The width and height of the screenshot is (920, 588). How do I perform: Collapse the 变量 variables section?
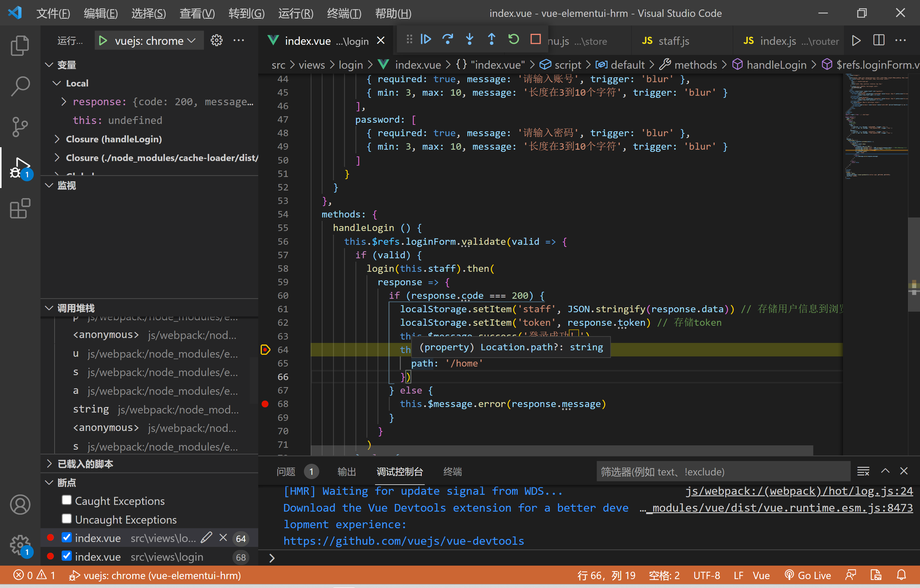49,65
